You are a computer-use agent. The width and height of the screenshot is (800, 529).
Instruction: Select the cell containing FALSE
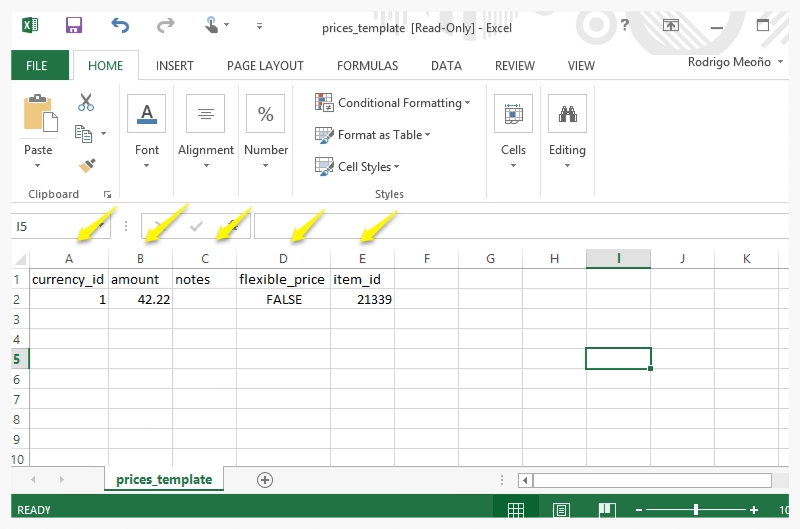(283, 299)
